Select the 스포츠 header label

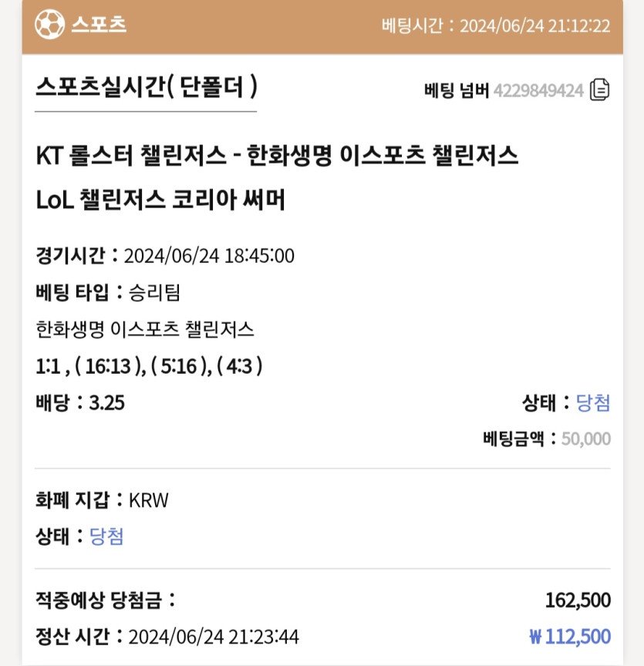coord(99,24)
